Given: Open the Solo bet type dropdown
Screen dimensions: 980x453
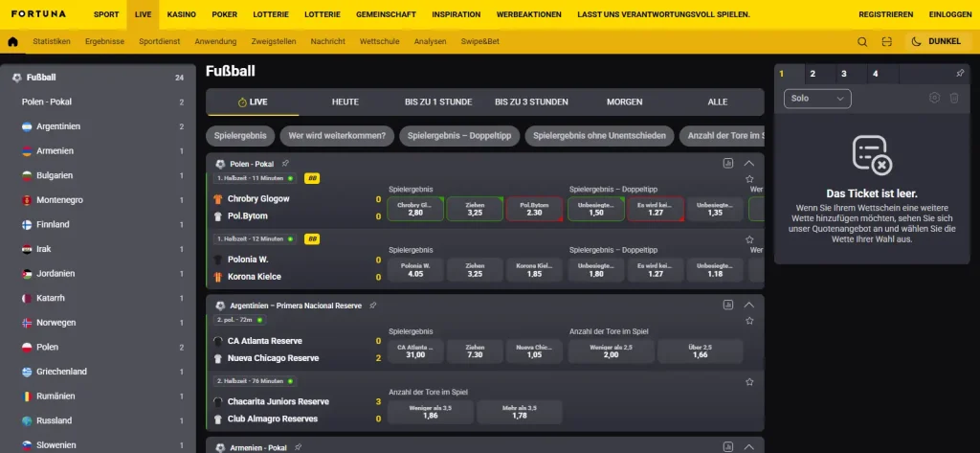Looking at the screenshot, I should point(817,99).
